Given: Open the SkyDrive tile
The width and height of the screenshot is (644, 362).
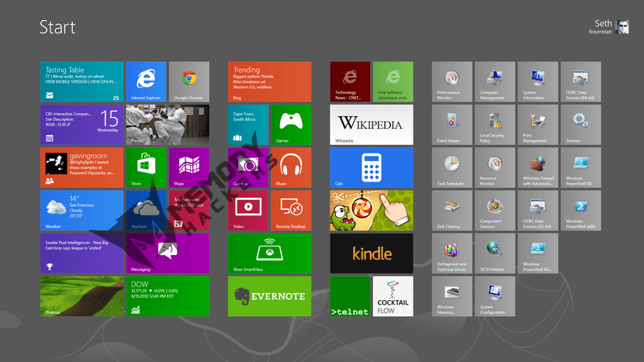Looking at the screenshot, I should [146, 210].
